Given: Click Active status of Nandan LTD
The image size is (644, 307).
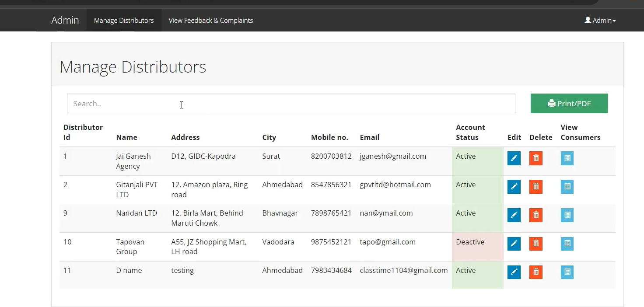Looking at the screenshot, I should 478,218.
